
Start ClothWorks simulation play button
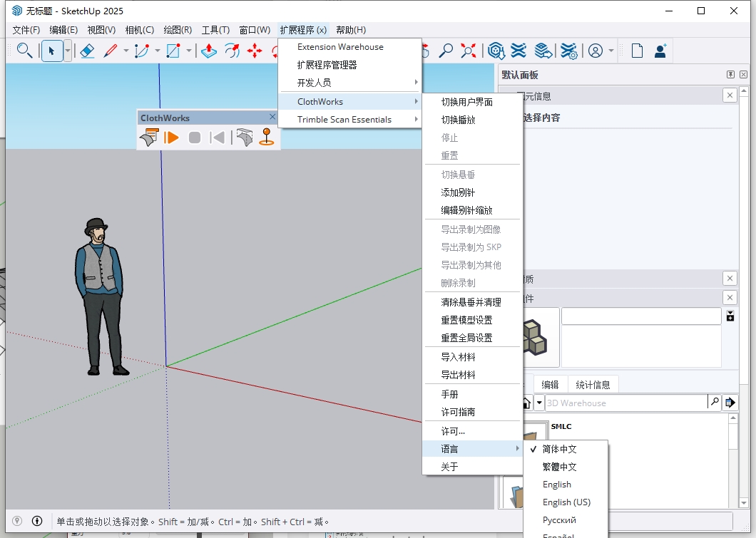click(x=171, y=138)
